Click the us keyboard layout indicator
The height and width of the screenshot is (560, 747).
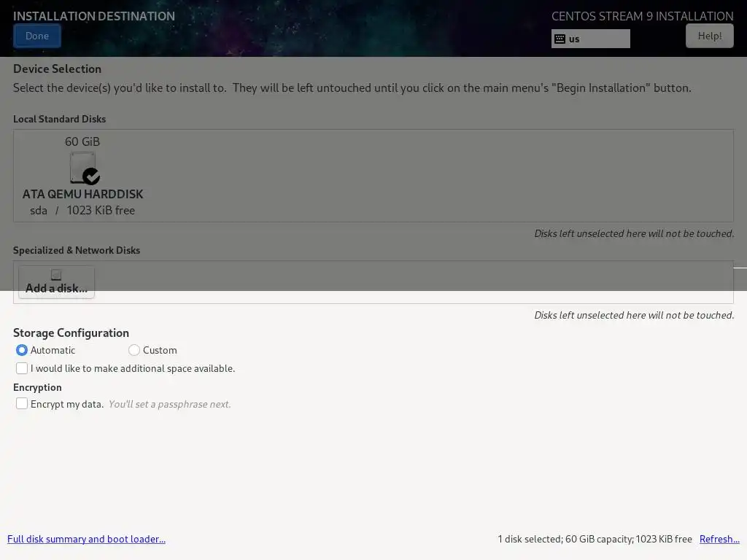tap(590, 39)
